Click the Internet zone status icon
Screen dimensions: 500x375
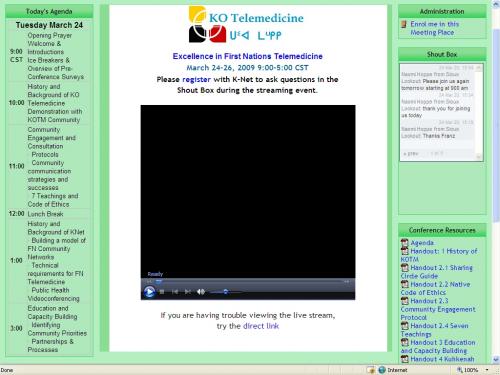382,370
